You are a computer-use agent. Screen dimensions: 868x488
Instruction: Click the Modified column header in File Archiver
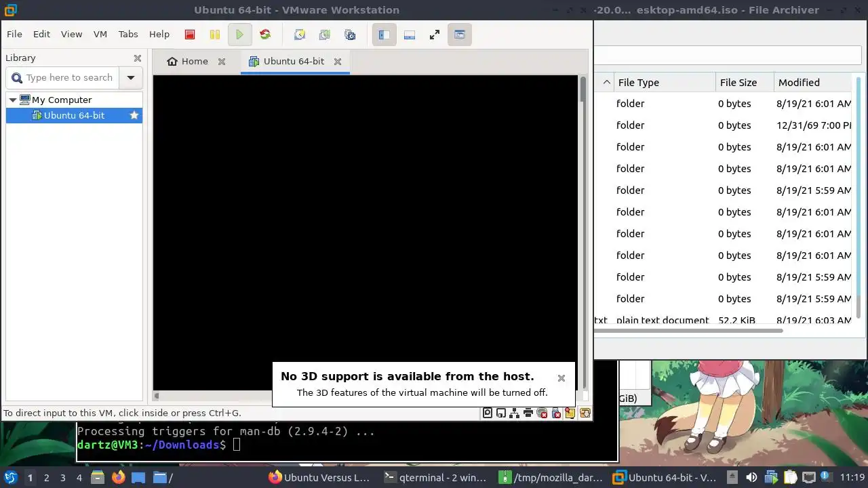[x=812, y=83]
